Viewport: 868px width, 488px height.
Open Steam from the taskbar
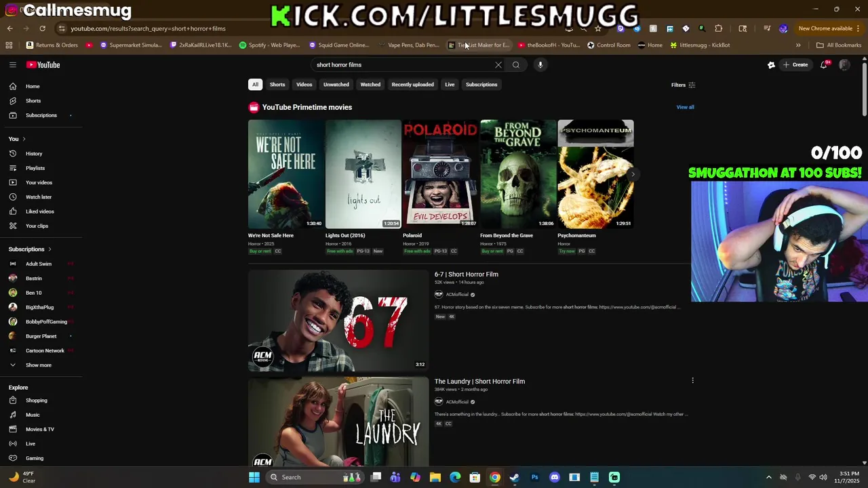coord(515,477)
